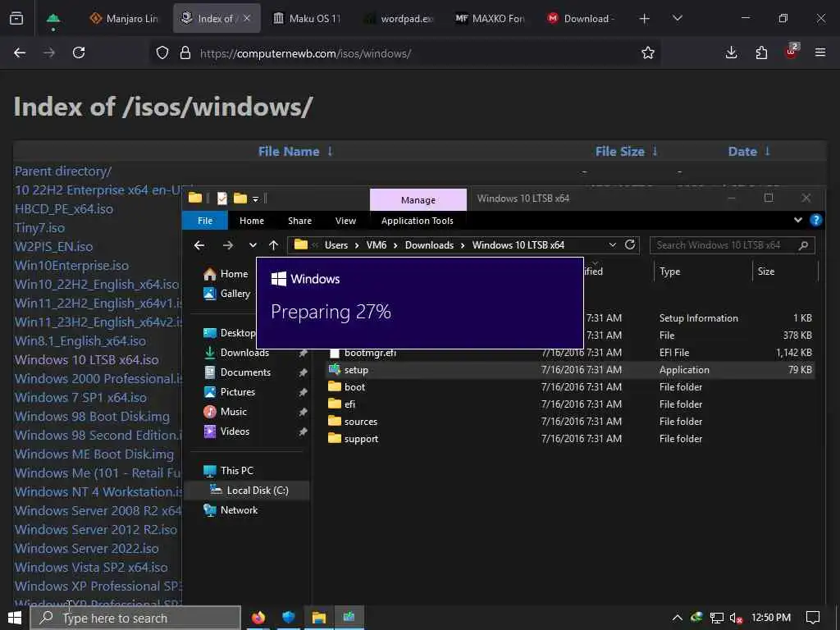Expand the Explorer ribbon chevron
Viewport: 840px width, 630px height.
(797, 220)
